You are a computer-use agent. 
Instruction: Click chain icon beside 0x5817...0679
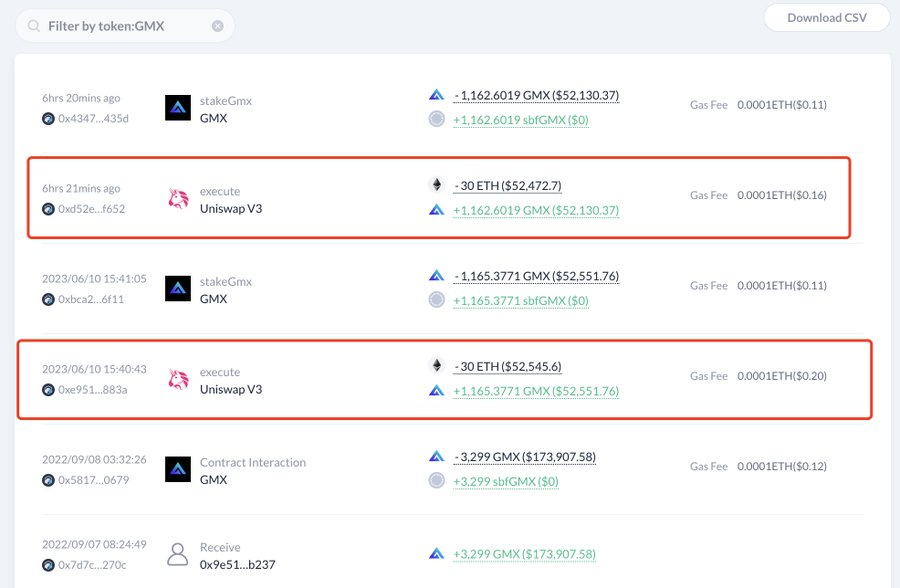48,480
